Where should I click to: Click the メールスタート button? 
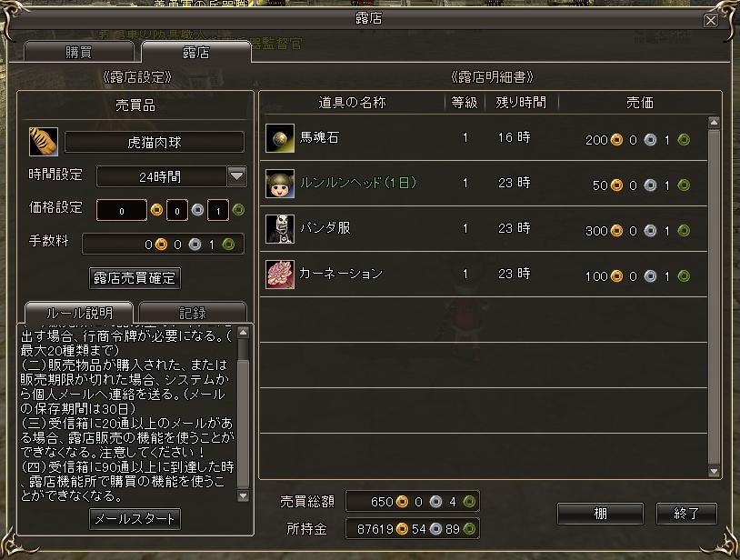(135, 519)
